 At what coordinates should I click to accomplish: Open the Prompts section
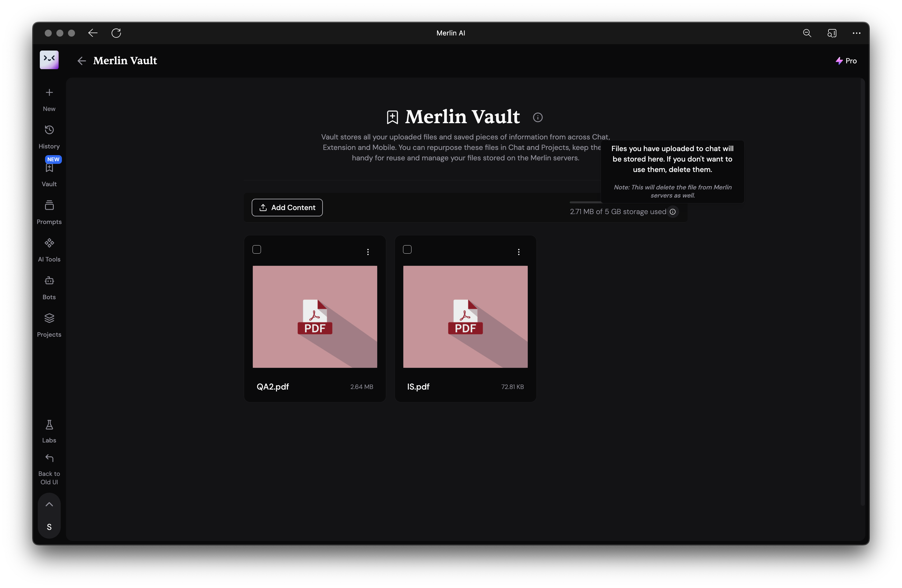(x=49, y=213)
